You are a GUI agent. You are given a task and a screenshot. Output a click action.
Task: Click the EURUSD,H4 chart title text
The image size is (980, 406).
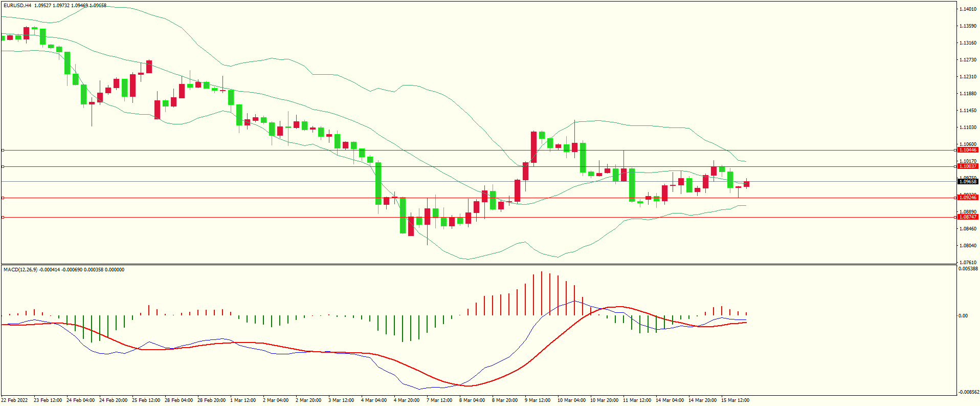(x=17, y=6)
